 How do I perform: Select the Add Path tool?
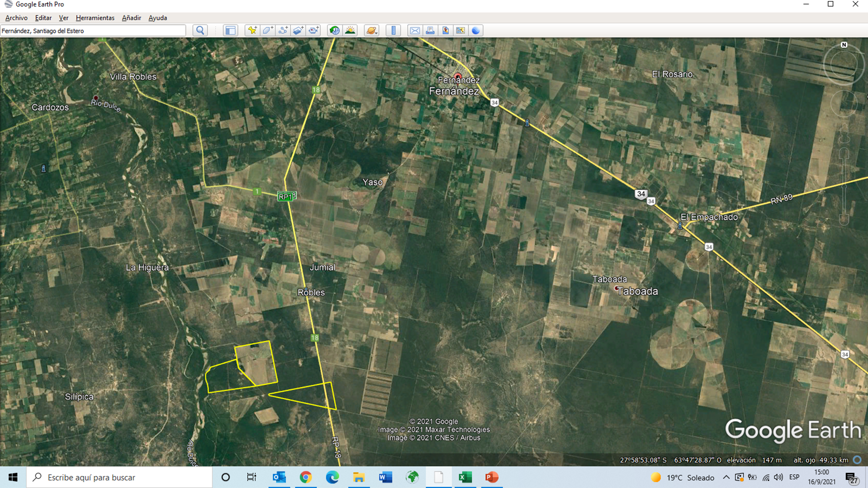coord(283,30)
